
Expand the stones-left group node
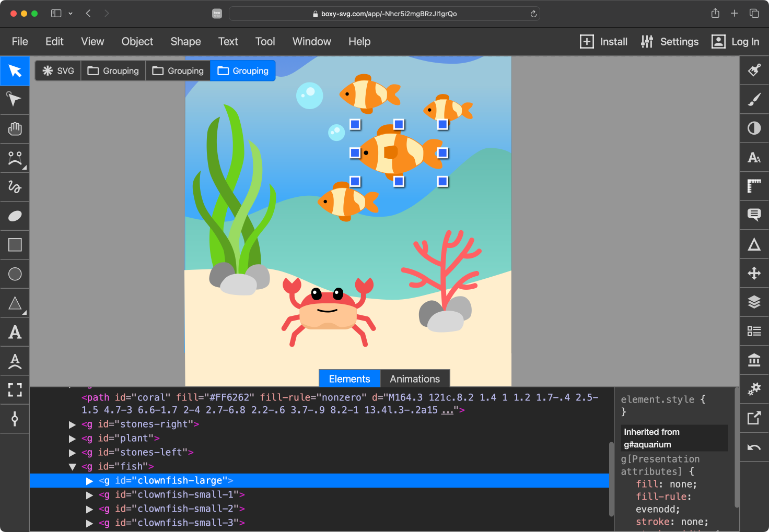click(73, 453)
